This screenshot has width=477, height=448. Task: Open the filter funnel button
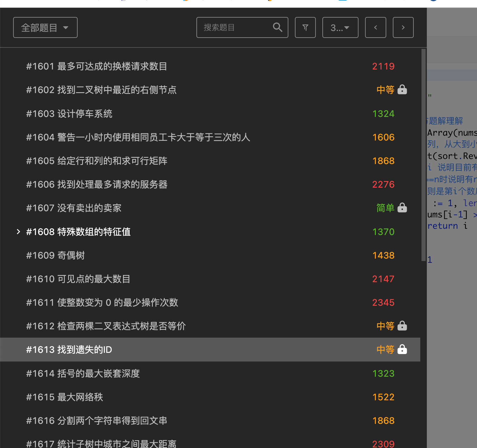click(x=305, y=27)
